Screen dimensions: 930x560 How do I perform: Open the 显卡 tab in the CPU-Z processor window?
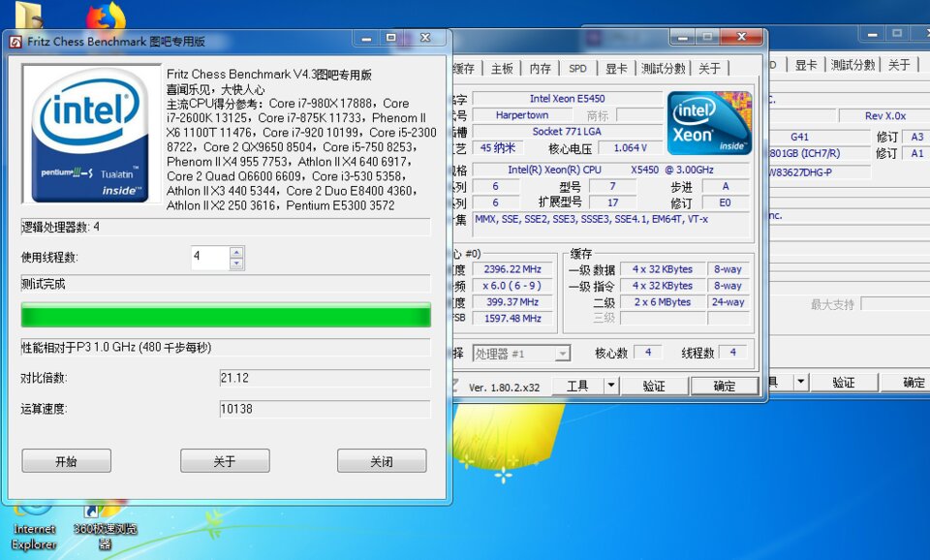click(x=616, y=68)
